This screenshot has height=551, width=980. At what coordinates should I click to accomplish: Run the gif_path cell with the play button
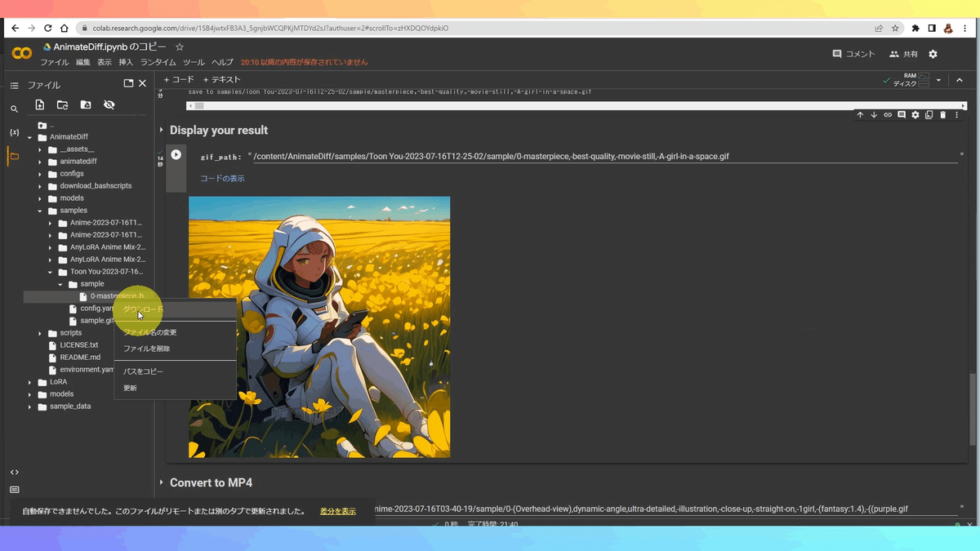(176, 155)
